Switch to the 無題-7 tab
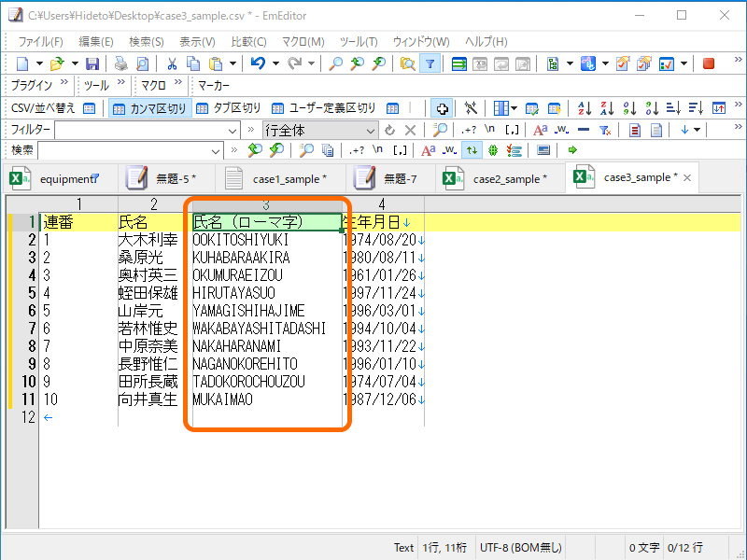The width and height of the screenshot is (747, 560). (392, 179)
